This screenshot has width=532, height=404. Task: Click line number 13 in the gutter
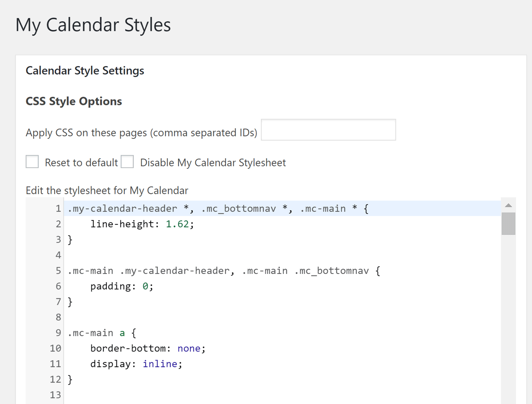(56, 395)
